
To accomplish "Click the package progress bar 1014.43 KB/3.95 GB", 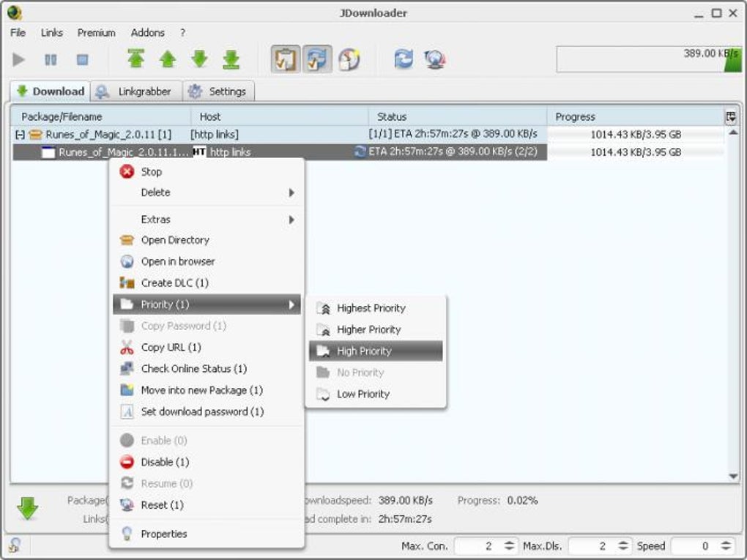I will [636, 134].
